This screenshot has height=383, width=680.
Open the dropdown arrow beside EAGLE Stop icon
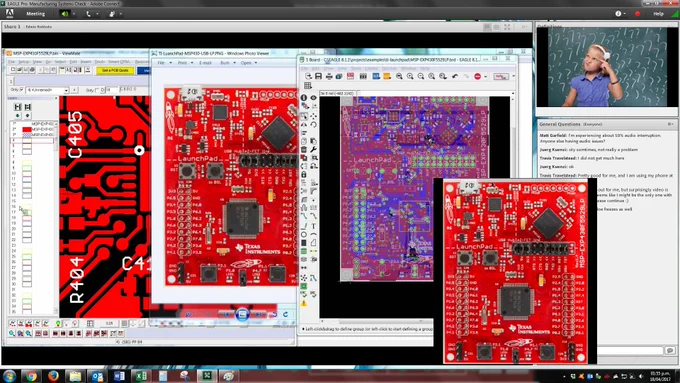[486, 76]
